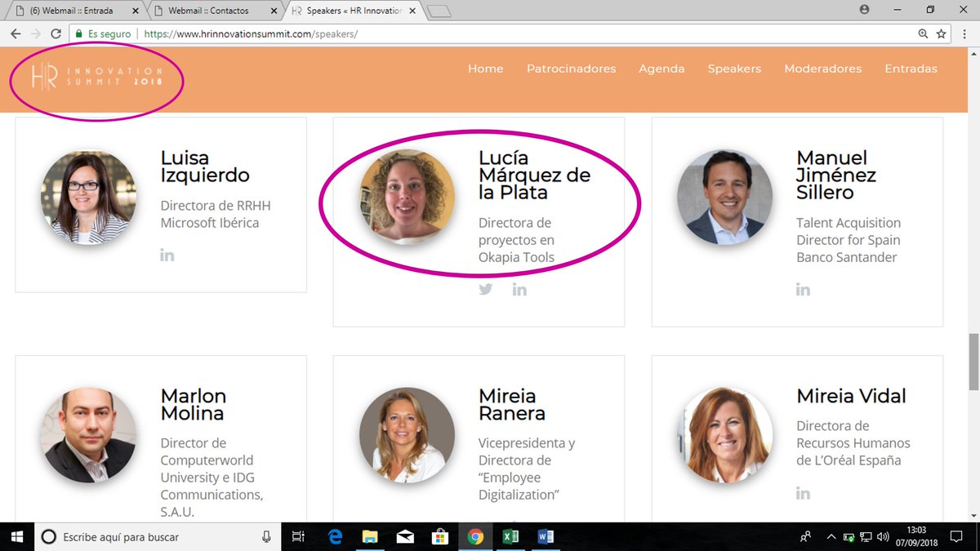Open Word from the taskbar
This screenshot has width=980, height=551.
tap(546, 536)
